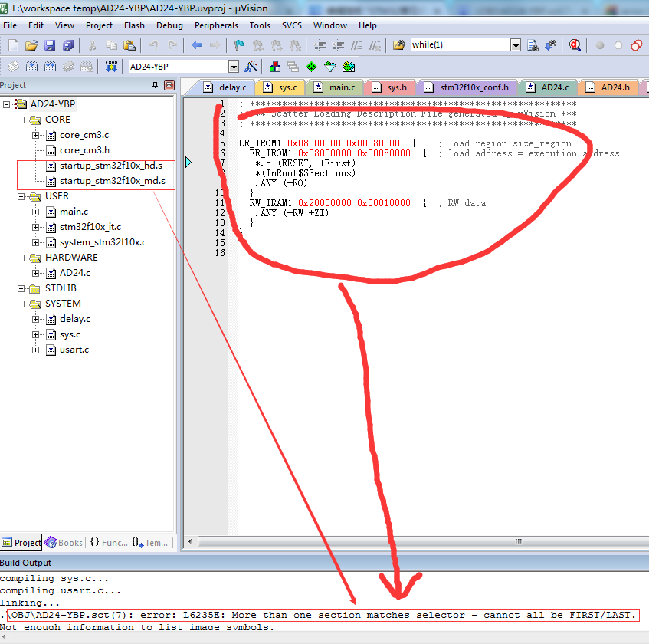The image size is (649, 644).
Task: Undo the last edit
Action: click(153, 45)
